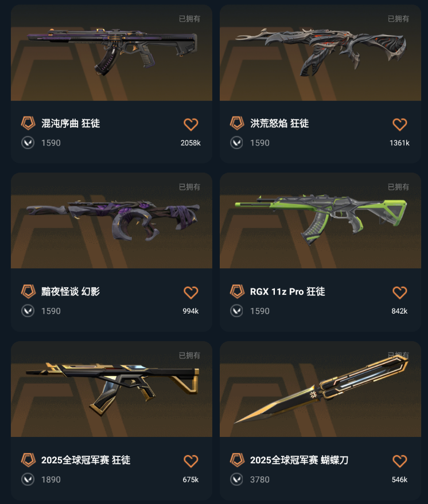Toggle heart on 洪荒怒焰 狂徒 skin
This screenshot has width=428, height=504.
pos(400,124)
